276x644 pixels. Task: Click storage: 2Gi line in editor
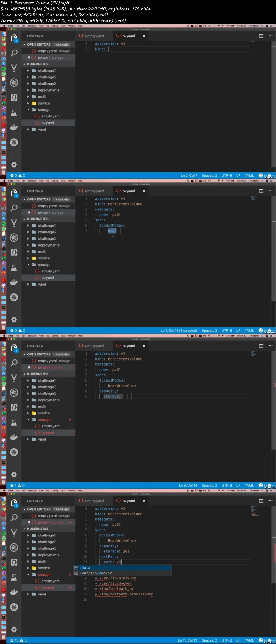pos(116,551)
